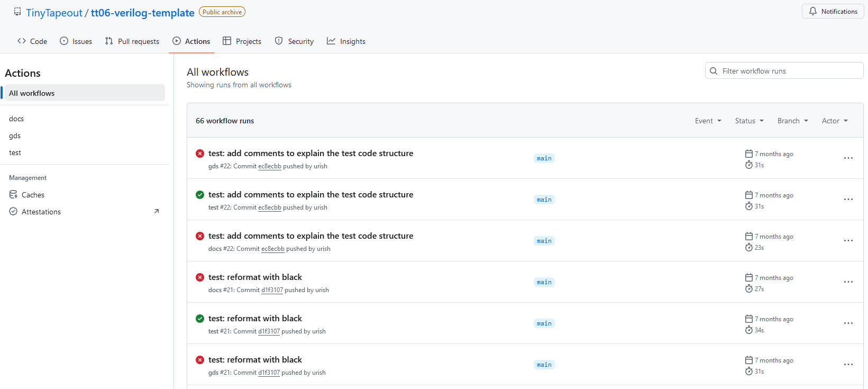
Task: Click the green success icon for test #21
Action: point(200,319)
